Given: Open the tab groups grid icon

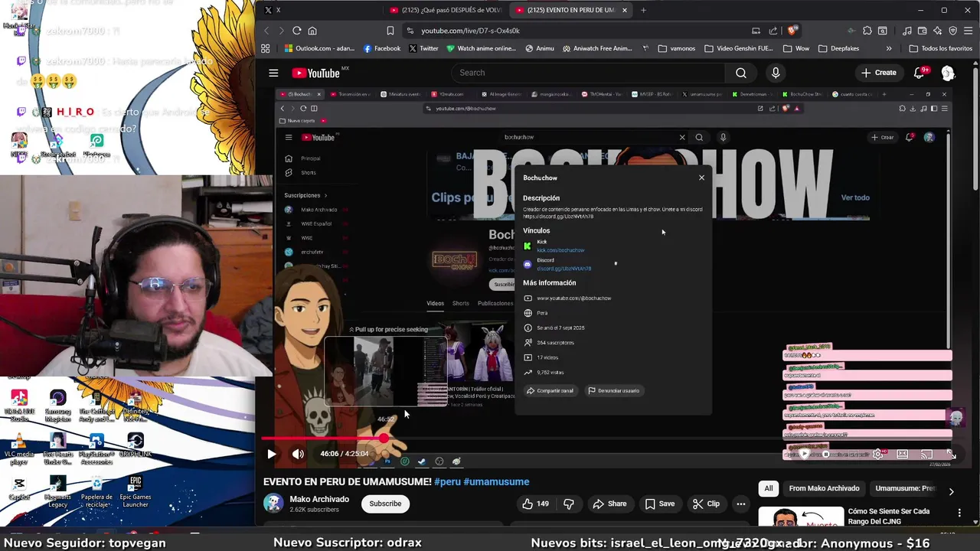Looking at the screenshot, I should (x=266, y=48).
